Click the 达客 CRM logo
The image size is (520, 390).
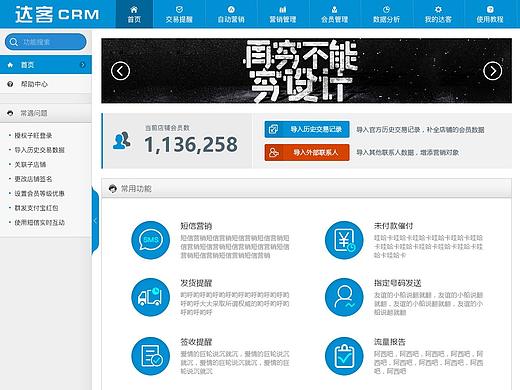pyautogui.click(x=57, y=15)
